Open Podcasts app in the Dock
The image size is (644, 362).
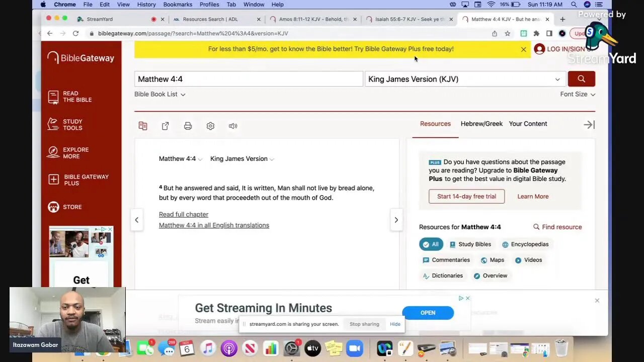pos(228,348)
